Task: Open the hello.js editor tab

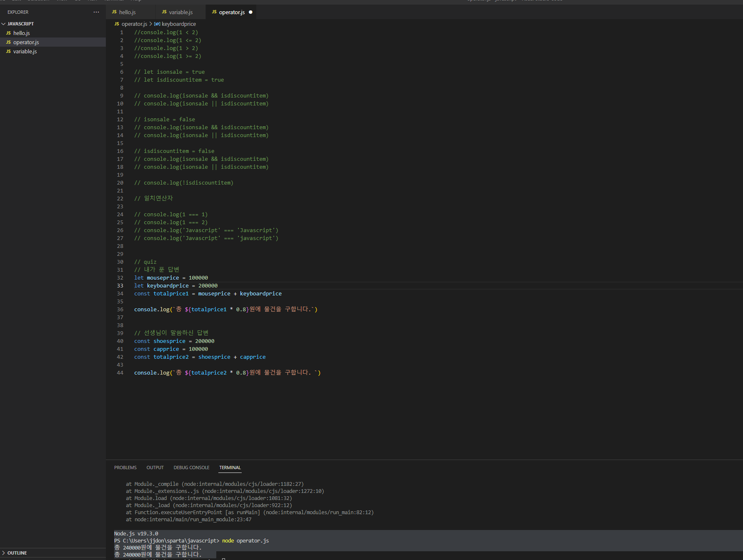Action: (130, 12)
